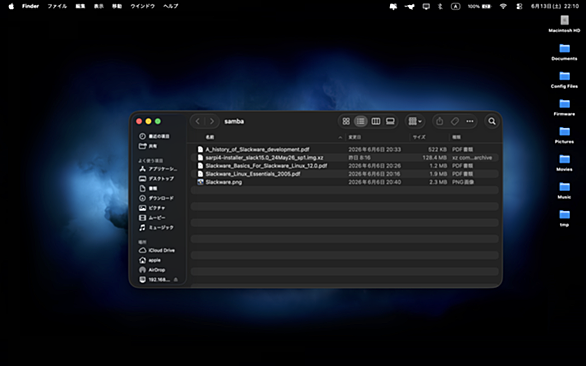Screen dimensions: 586x366
Task: Sort by the name column header
Action: click(210, 137)
